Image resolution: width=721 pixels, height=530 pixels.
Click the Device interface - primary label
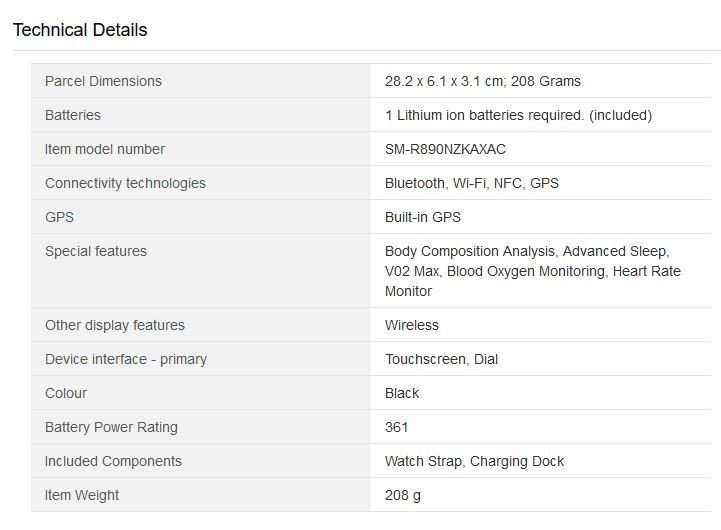pos(126,359)
